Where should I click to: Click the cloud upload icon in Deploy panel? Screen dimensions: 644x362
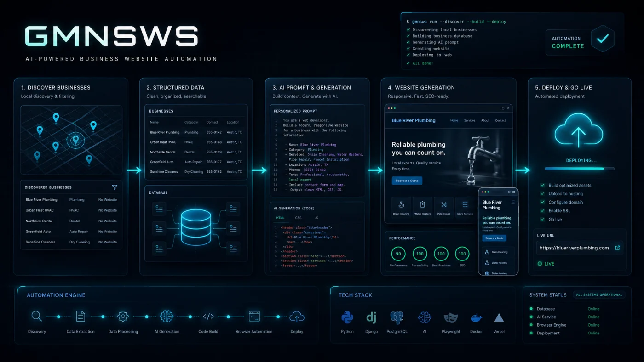pos(578,130)
